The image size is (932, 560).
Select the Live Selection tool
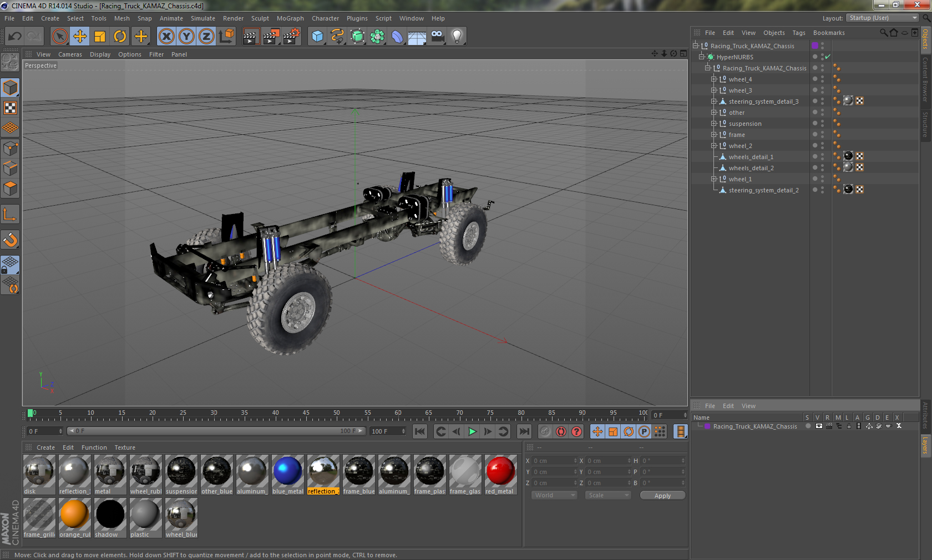[x=60, y=37]
